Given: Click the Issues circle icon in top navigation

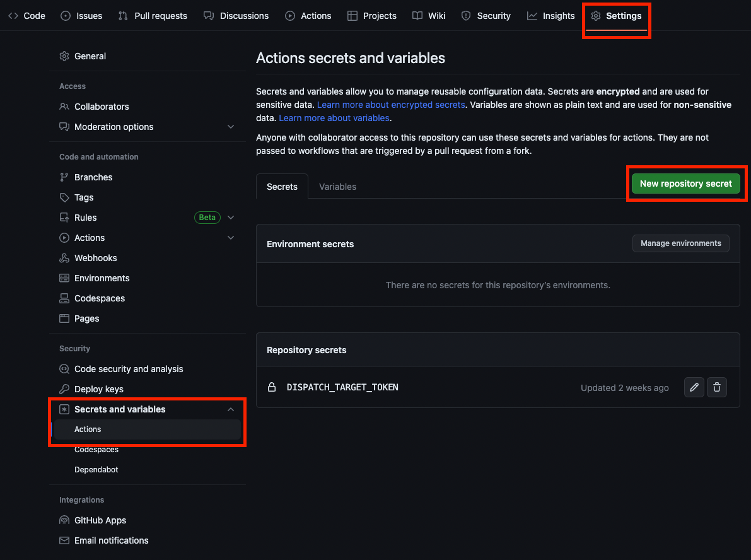Looking at the screenshot, I should [x=66, y=16].
